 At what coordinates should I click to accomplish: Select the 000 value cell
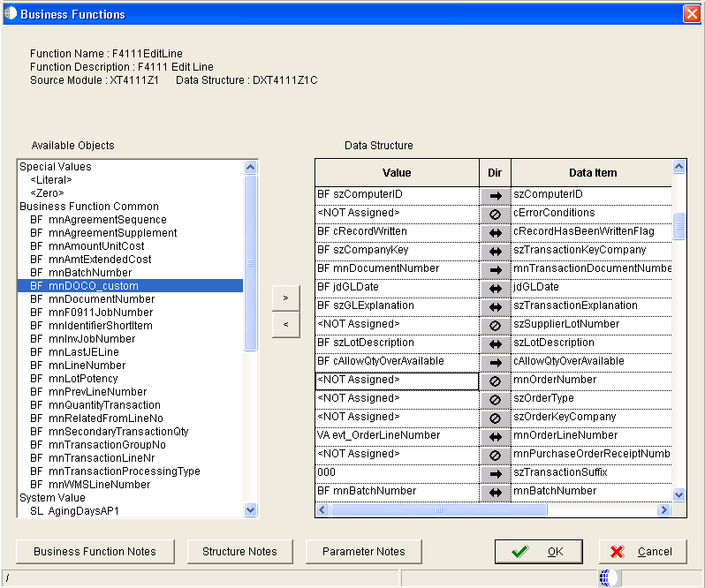click(397, 473)
